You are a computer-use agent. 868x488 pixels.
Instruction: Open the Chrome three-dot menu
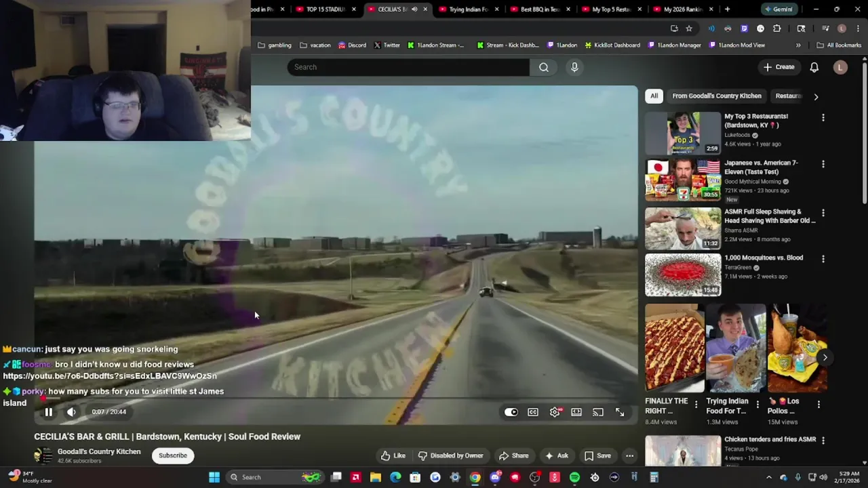point(858,28)
